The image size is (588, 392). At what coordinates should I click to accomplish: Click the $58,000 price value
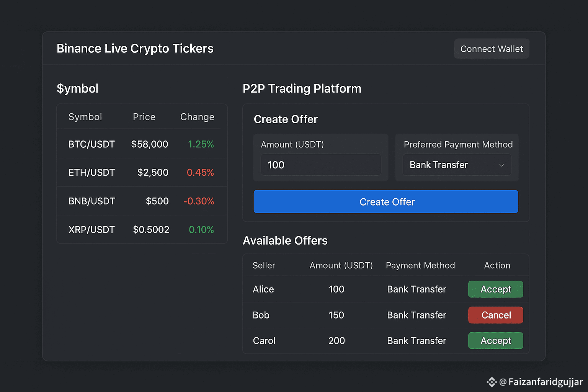coord(150,144)
